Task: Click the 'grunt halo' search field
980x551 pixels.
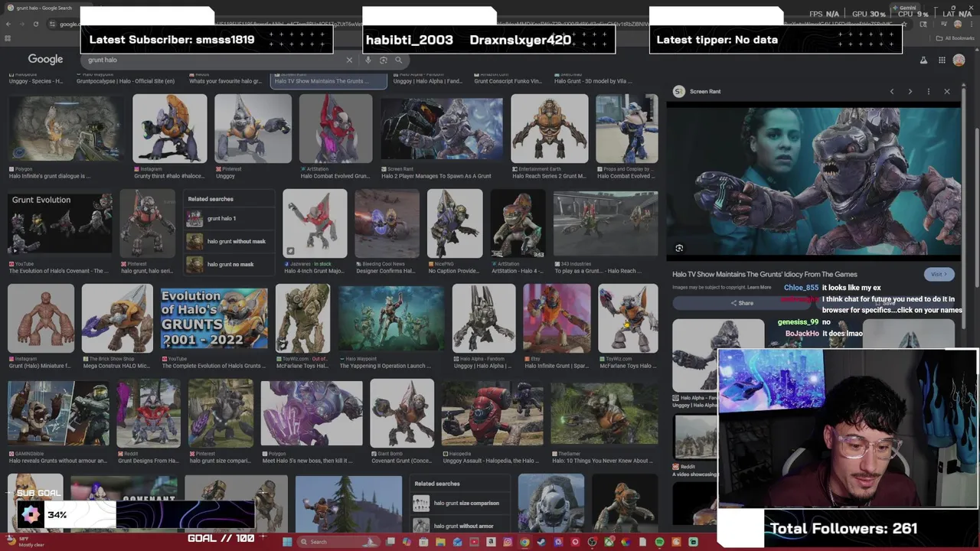Action: click(x=214, y=60)
